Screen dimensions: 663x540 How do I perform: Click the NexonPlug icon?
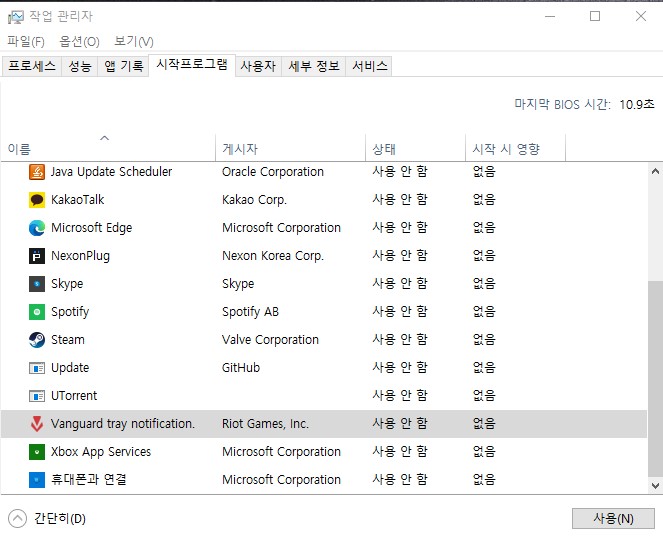(x=37, y=256)
